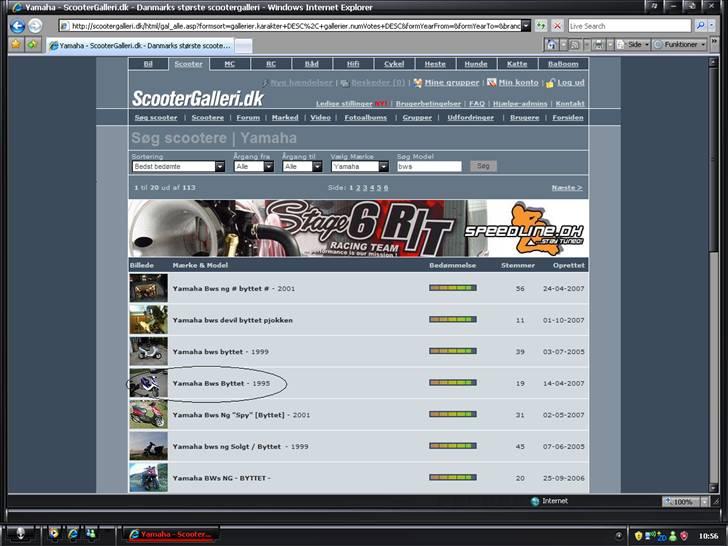Expand the address bar history dropdown
The image size is (728, 546).
[x=526, y=26]
